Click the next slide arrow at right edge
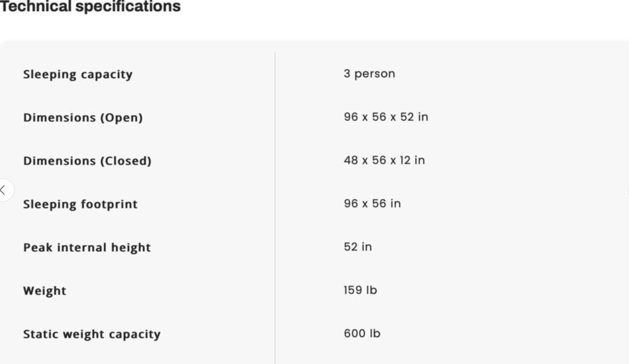 coord(628,190)
